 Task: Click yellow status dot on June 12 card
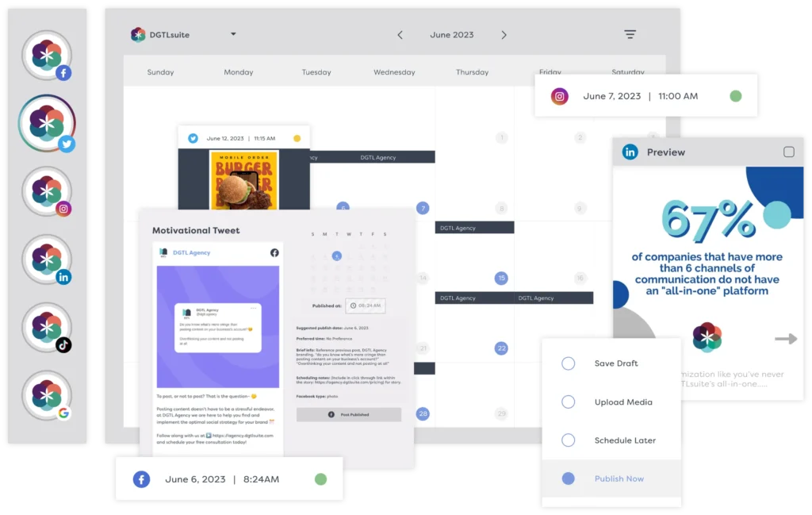click(x=297, y=138)
